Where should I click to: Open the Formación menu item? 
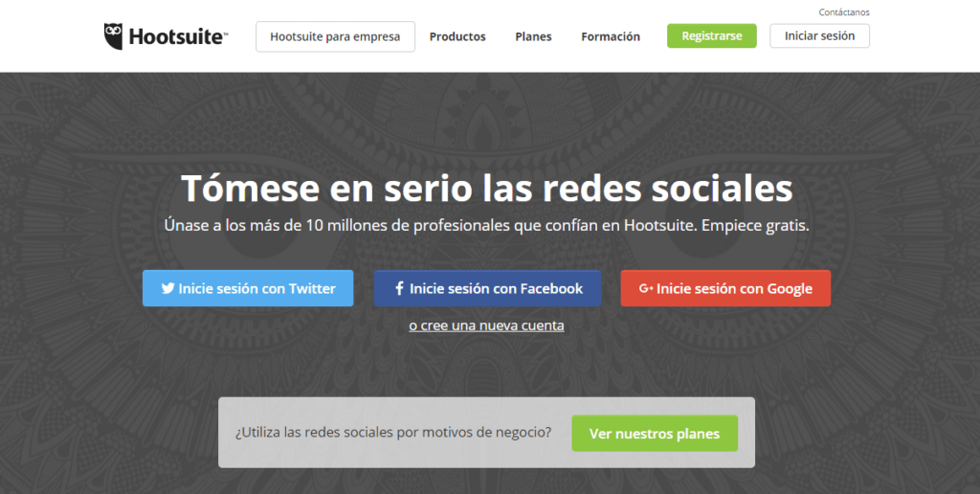click(x=611, y=36)
